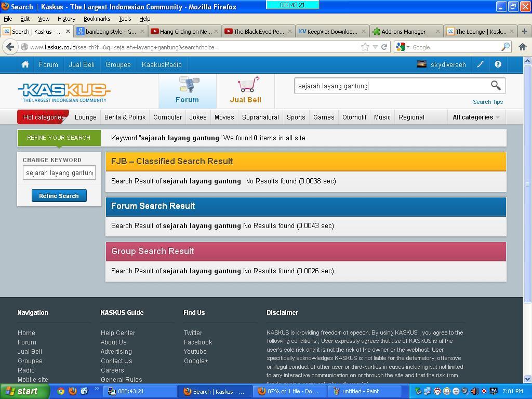Open the Edit menu
This screenshot has width=532, height=399.
tap(25, 19)
